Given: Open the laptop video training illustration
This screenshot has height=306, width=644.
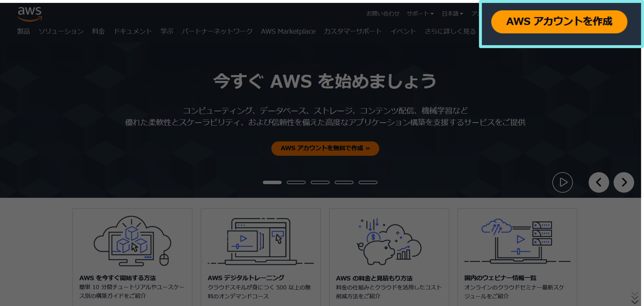Looking at the screenshot, I should [261, 241].
